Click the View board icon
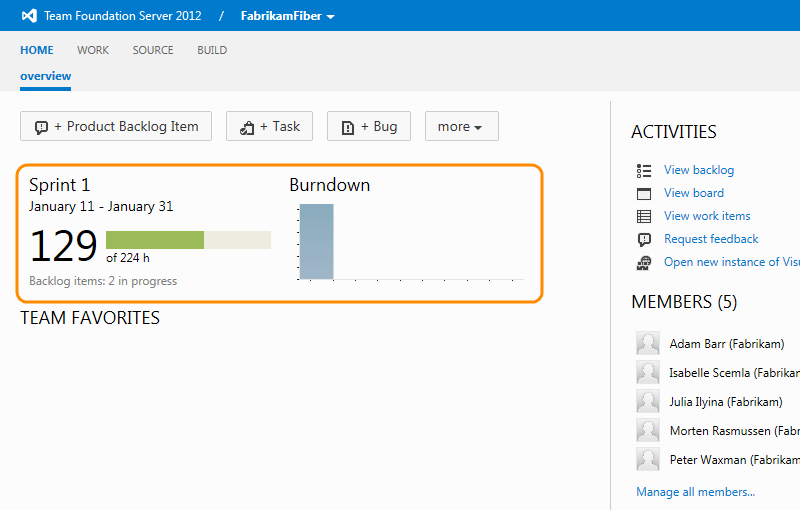The width and height of the screenshot is (800, 510). [644, 193]
